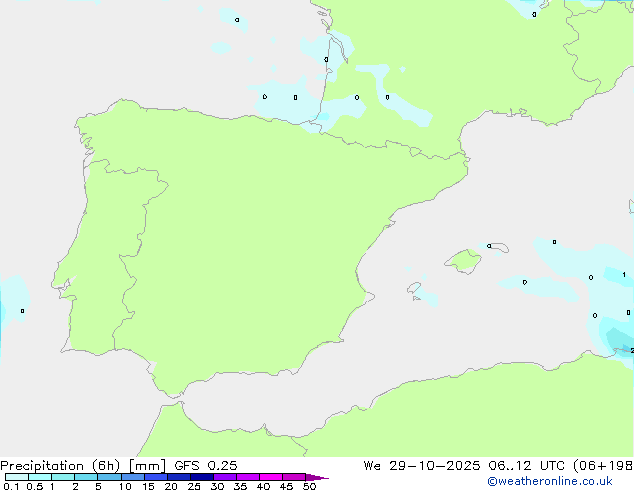Select the 5–10 mm legend swatch
634x490 pixels.
(109, 477)
